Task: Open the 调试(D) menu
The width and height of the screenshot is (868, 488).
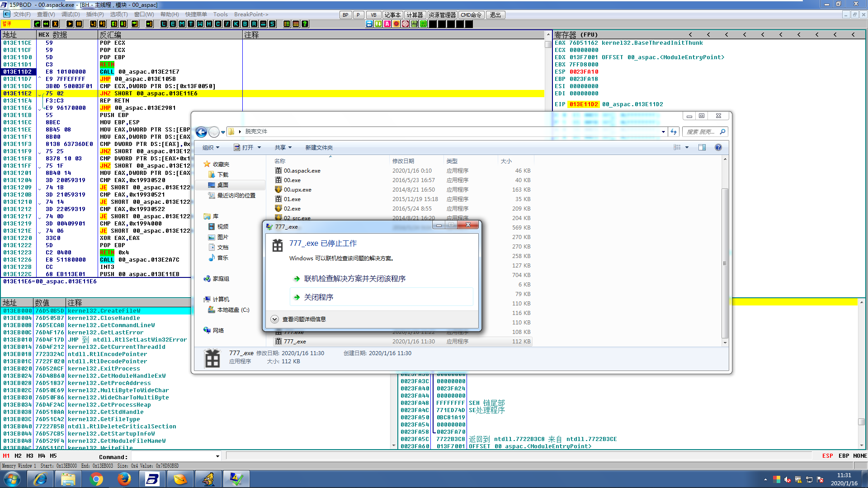Action: [70, 14]
